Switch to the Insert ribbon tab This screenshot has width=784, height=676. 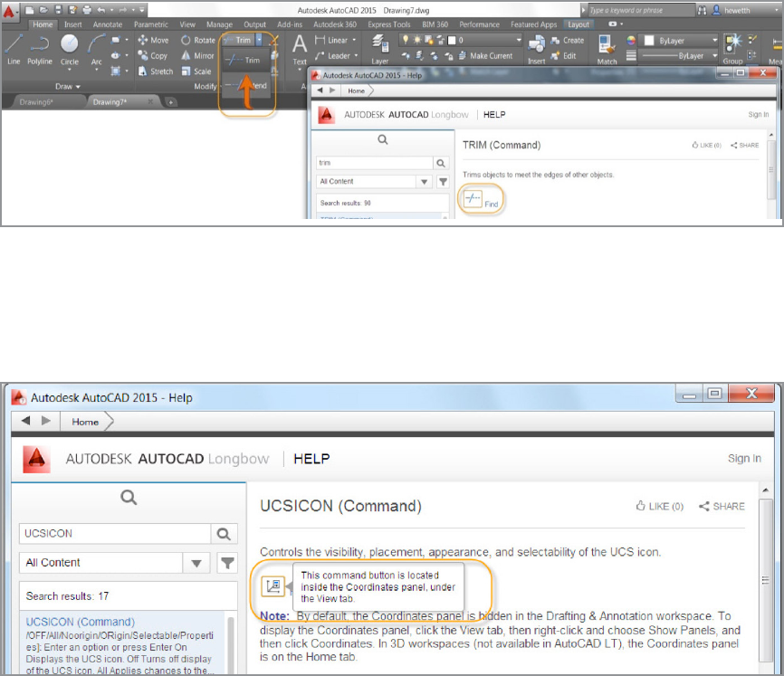pos(73,24)
